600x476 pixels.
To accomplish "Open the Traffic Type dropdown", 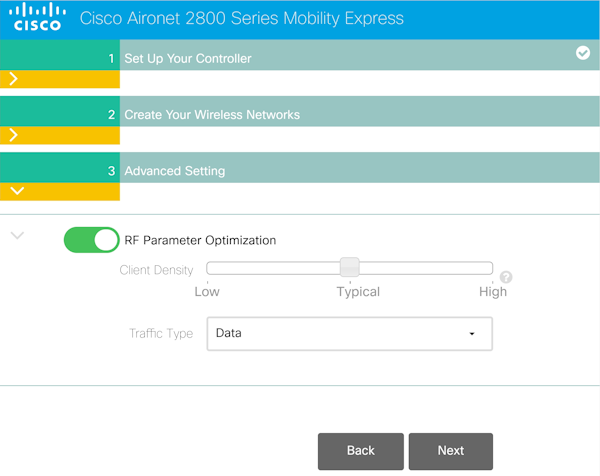I will [349, 334].
